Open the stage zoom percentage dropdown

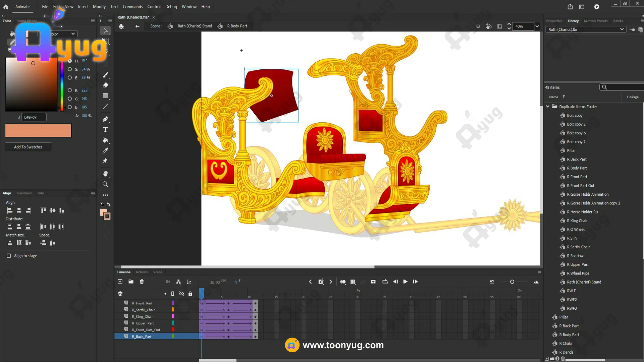point(537,26)
